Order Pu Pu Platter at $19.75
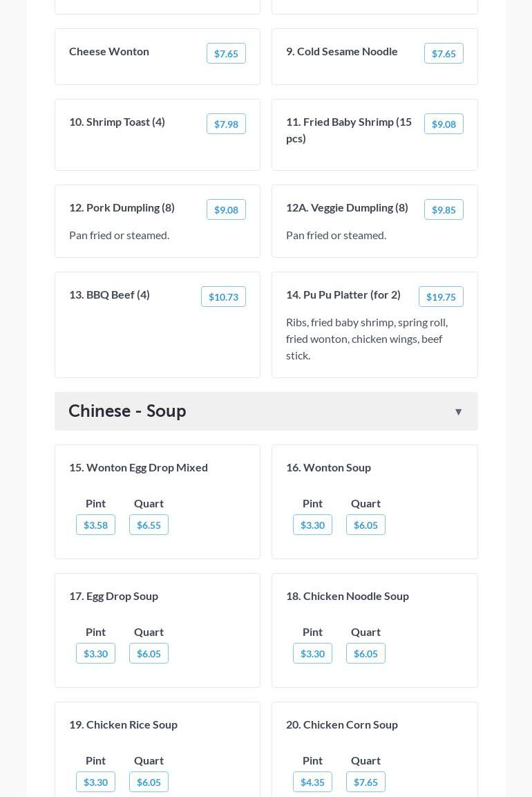532x797 pixels. (441, 297)
